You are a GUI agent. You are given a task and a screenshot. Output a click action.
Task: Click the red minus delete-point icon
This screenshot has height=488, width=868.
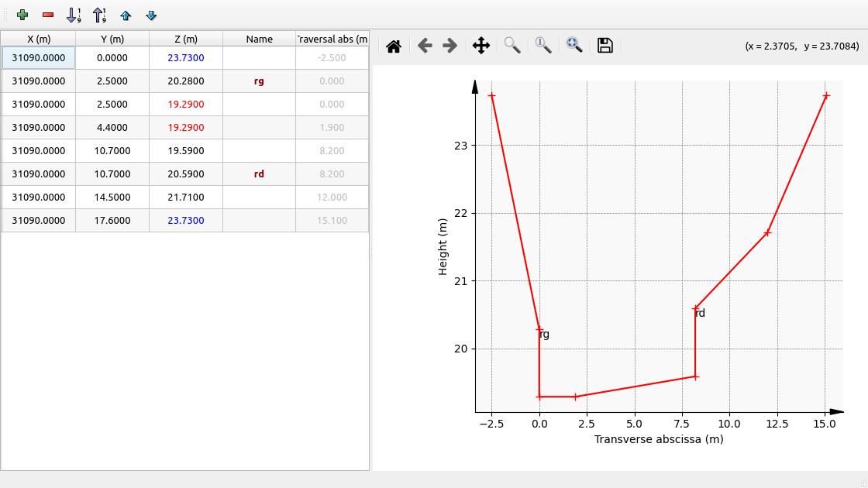48,15
